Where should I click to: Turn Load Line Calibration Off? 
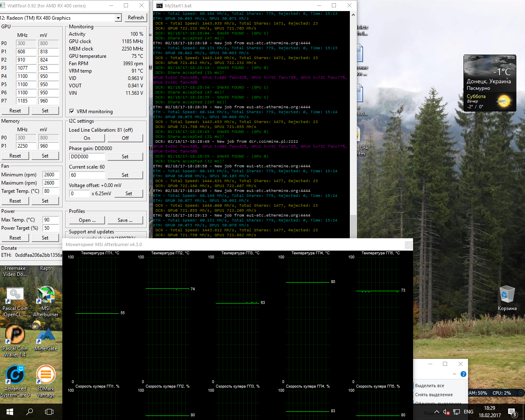click(125, 138)
